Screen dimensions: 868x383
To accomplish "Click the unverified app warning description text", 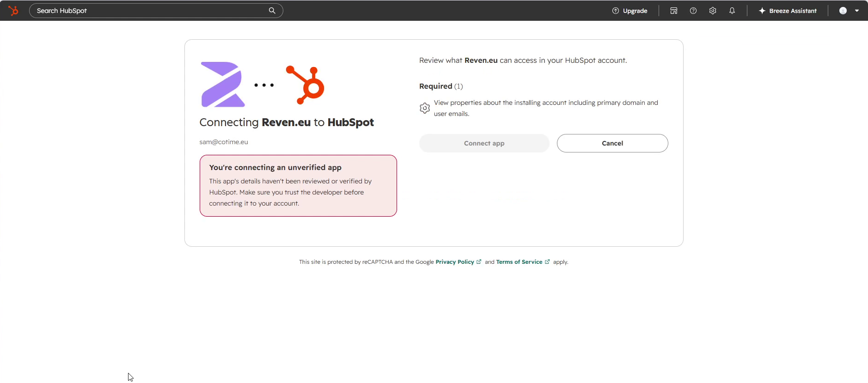I will pos(290,192).
